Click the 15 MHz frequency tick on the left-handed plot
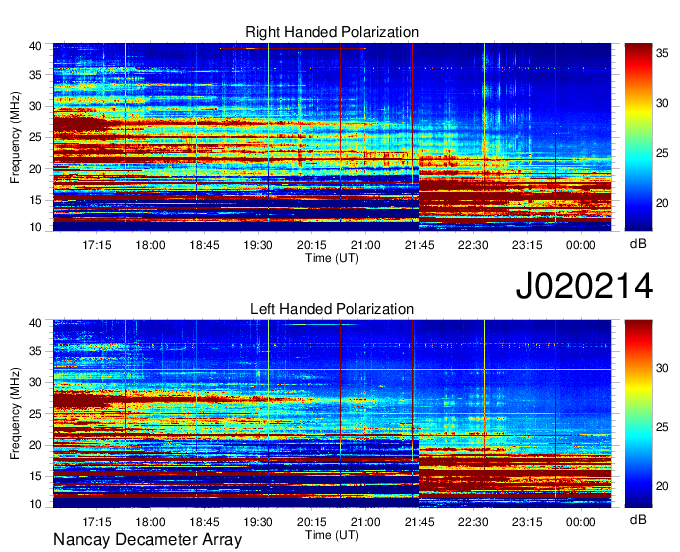Screen dimensions: 680x552 [36, 476]
